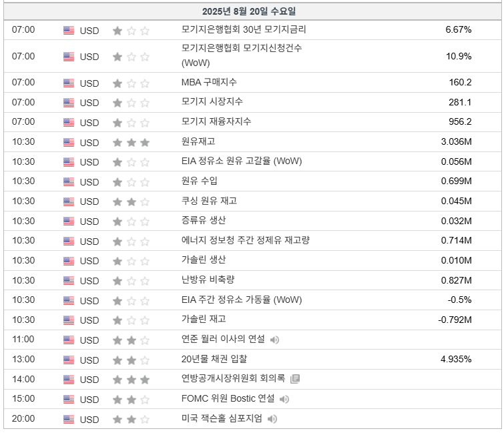Click the 15:00 time cell
Screen dimensions: 504x433
(x=23, y=398)
